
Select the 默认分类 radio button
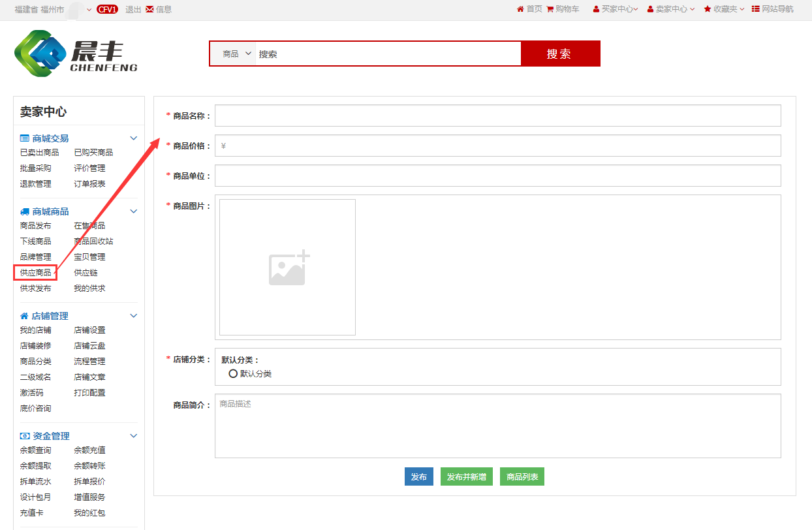233,374
